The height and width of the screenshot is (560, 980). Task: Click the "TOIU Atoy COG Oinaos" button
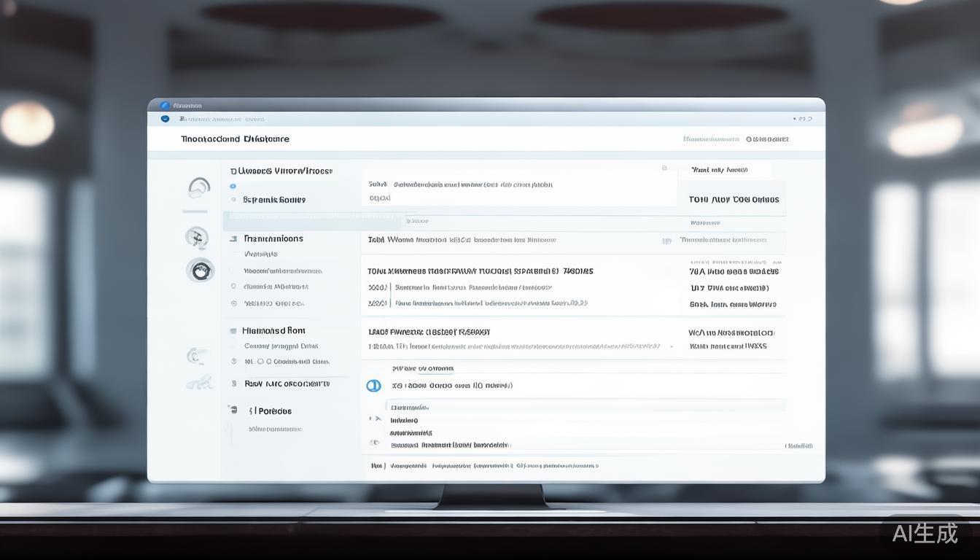point(734,200)
